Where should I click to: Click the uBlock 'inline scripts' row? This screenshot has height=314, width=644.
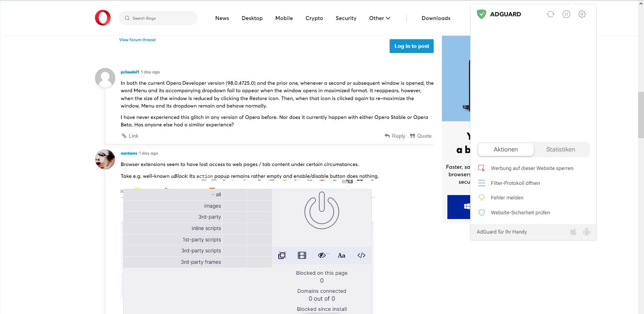[197, 228]
